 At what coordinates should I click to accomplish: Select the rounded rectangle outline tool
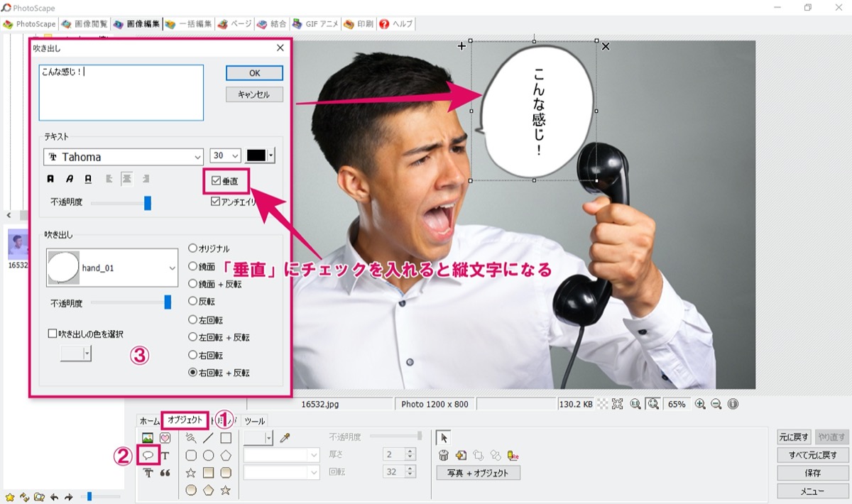point(191,455)
